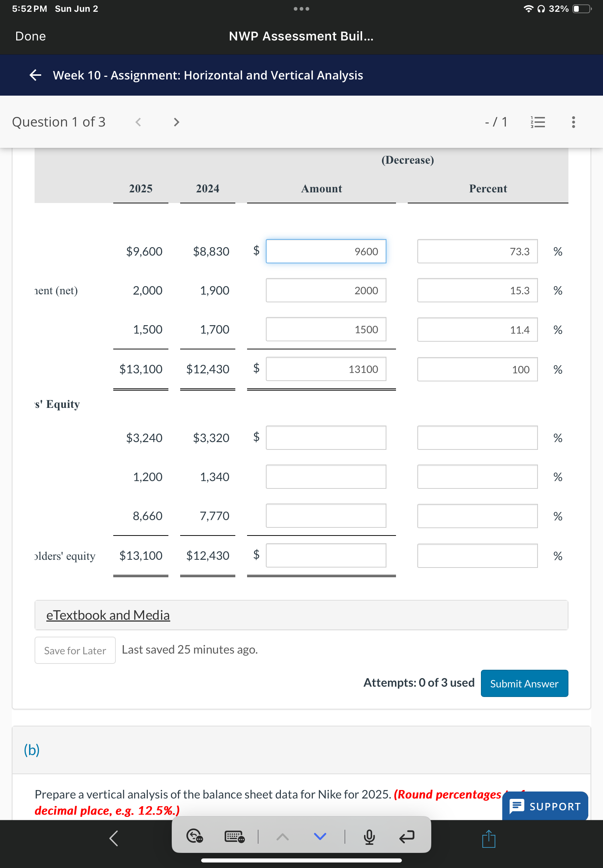Select empty percent field in $3,240 row
Image resolution: width=603 pixels, height=868 pixels.
[477, 438]
